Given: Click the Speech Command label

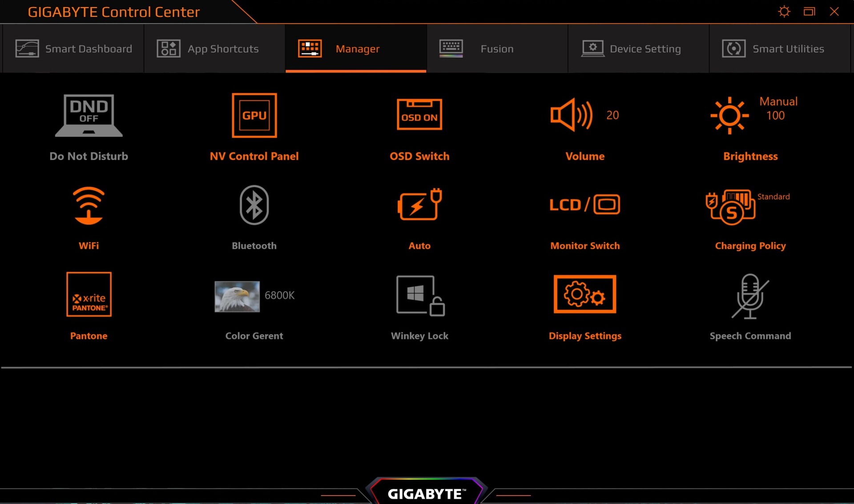Looking at the screenshot, I should (750, 336).
